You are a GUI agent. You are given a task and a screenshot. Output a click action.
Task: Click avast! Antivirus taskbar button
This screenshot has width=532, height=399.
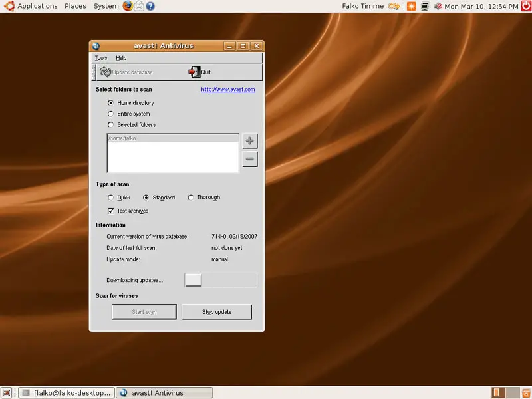(164, 393)
